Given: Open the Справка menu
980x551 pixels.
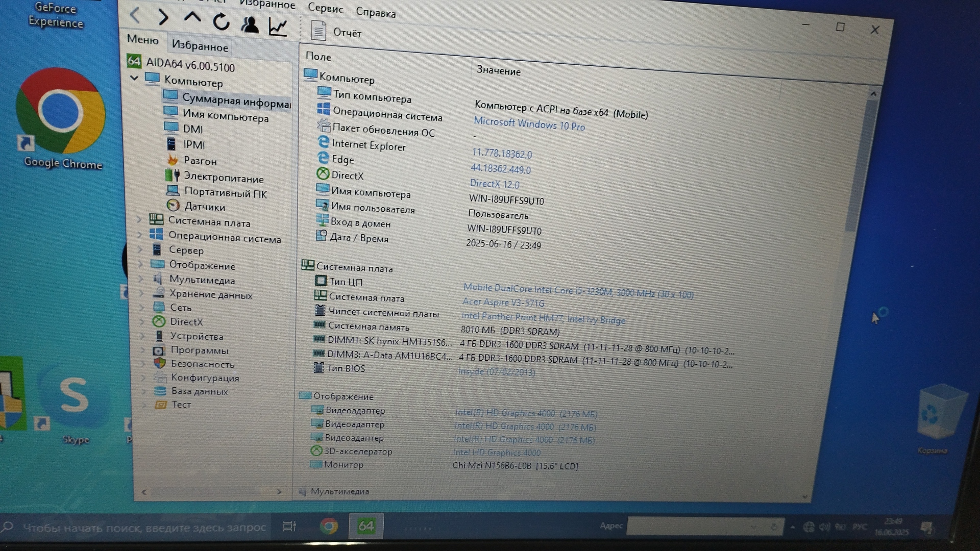Looking at the screenshot, I should click(375, 13).
